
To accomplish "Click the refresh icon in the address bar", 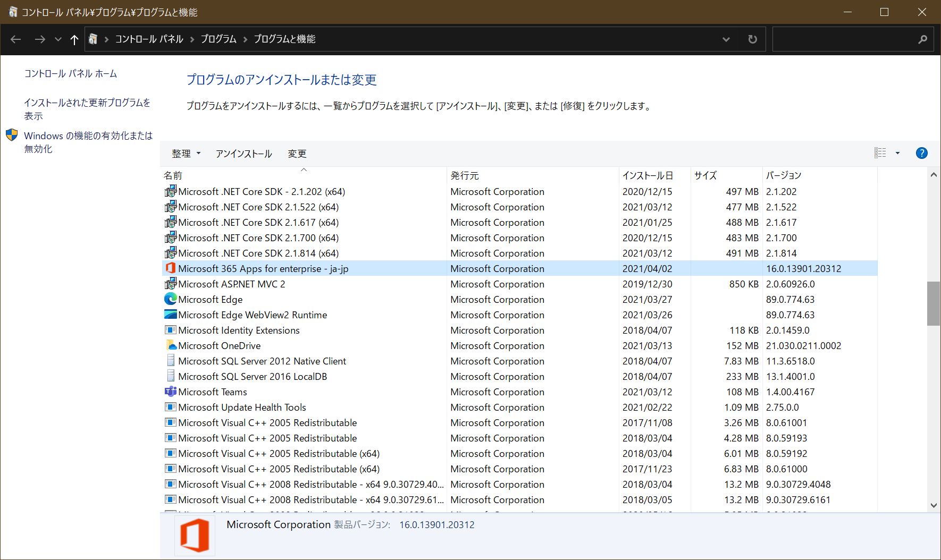I will [752, 39].
